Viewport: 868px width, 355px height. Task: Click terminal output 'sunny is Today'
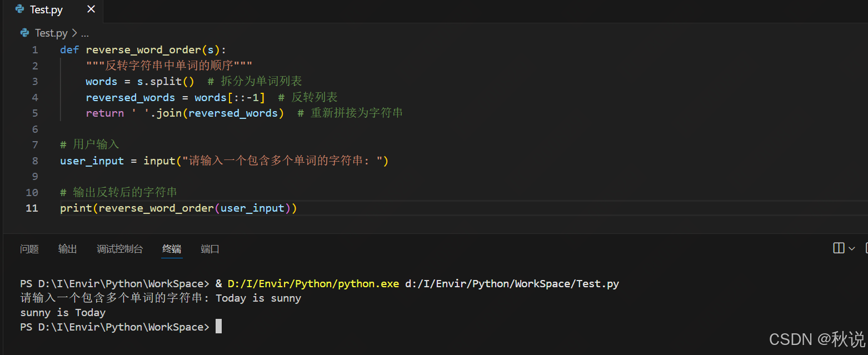63,313
